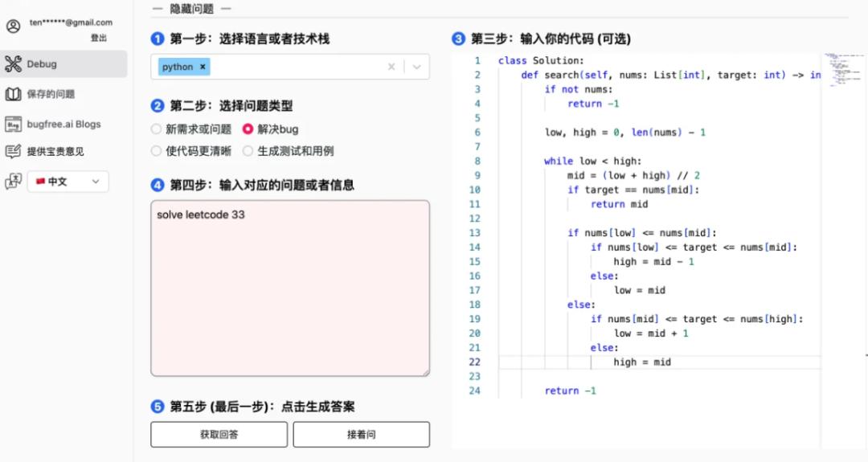Viewport: 868px width, 462px height.
Task: Click the saved questions book icon
Action: point(13,94)
